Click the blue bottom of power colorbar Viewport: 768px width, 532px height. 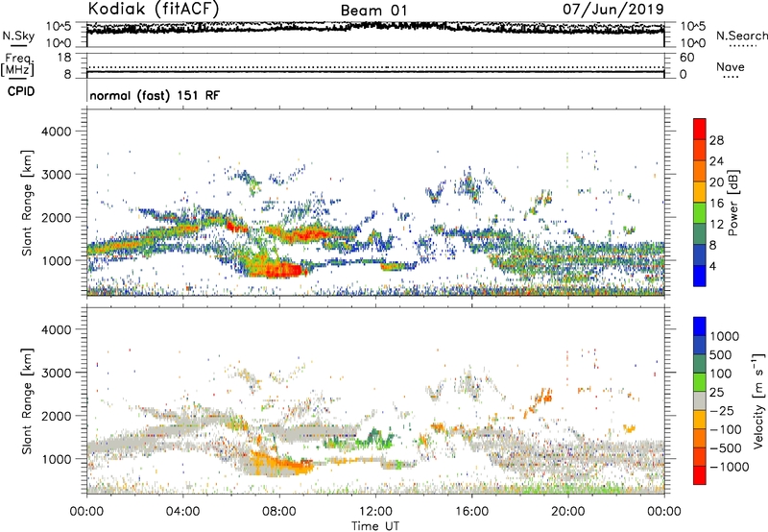(700, 276)
